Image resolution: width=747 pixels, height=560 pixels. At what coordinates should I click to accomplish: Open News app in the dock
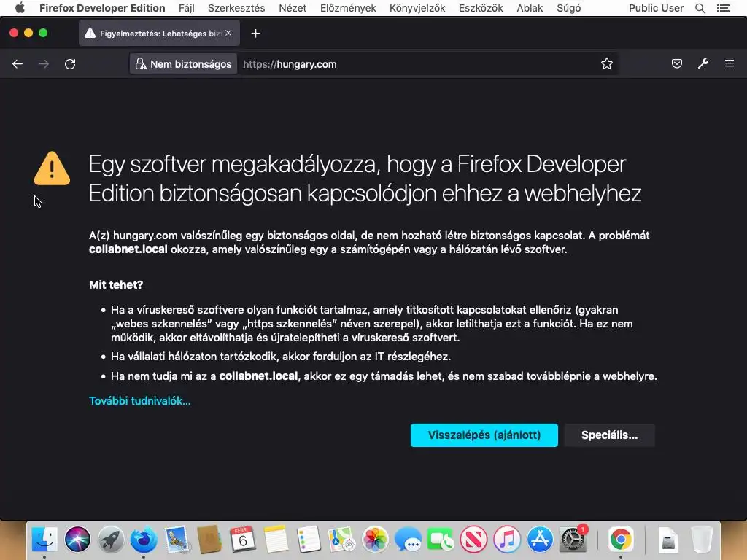[x=473, y=540]
